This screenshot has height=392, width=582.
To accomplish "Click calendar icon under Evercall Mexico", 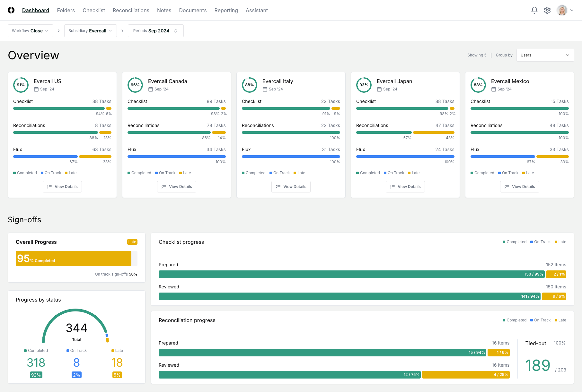I will pos(494,89).
